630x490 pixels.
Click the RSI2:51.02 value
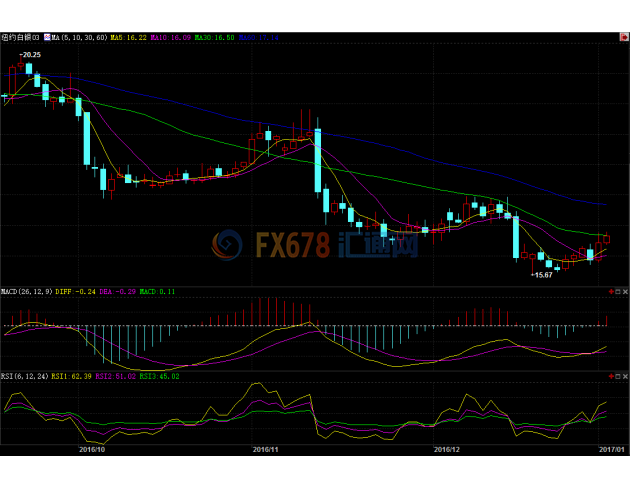click(115, 376)
